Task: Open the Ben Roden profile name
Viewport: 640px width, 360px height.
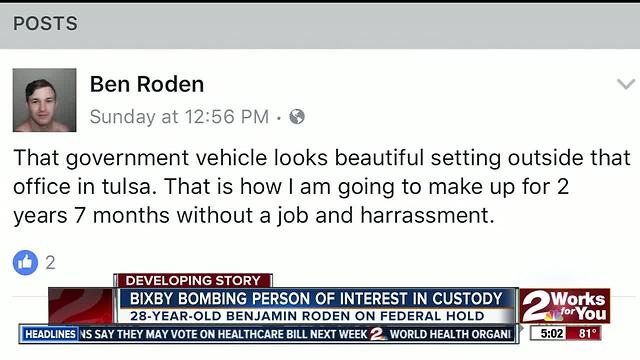Action: pyautogui.click(x=147, y=84)
